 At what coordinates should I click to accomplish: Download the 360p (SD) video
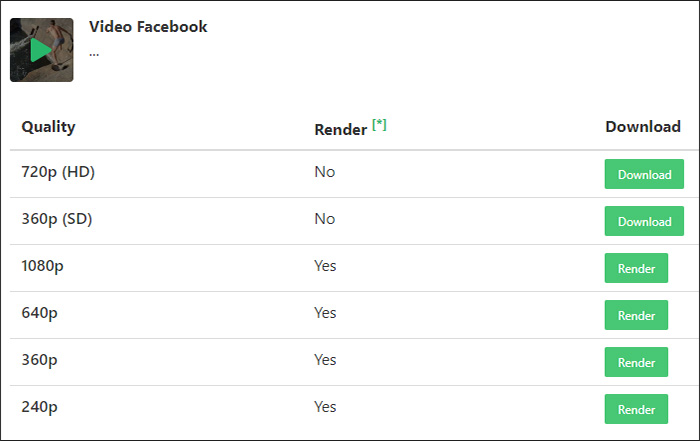pyautogui.click(x=644, y=221)
